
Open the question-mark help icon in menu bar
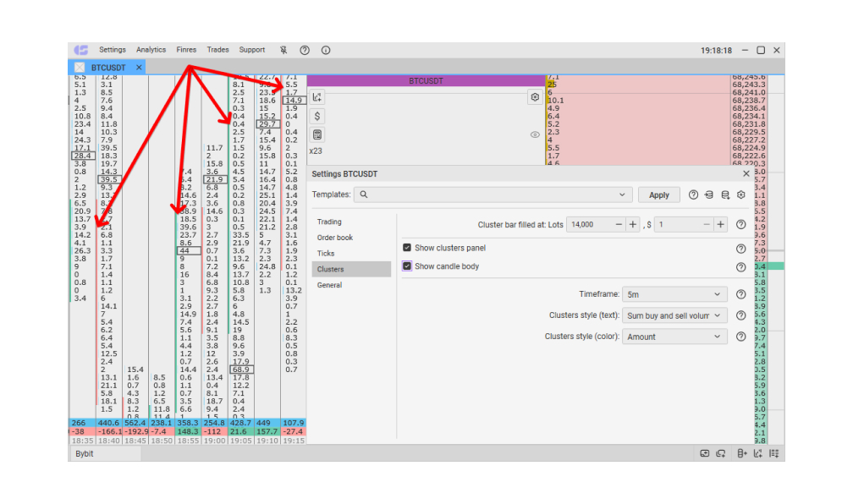305,50
